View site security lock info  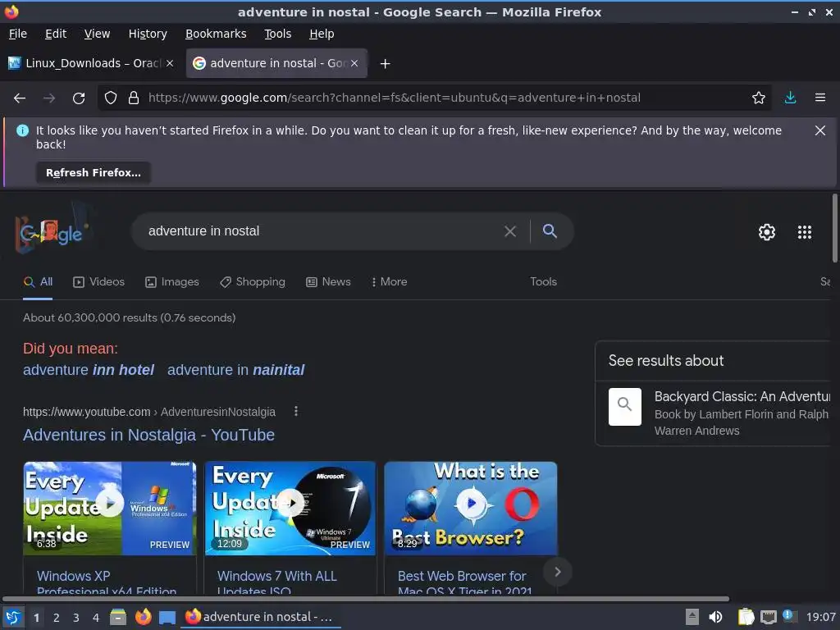134,98
